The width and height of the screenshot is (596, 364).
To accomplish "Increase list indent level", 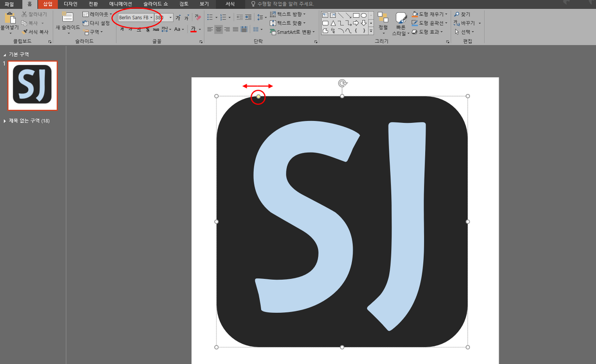I will click(248, 17).
